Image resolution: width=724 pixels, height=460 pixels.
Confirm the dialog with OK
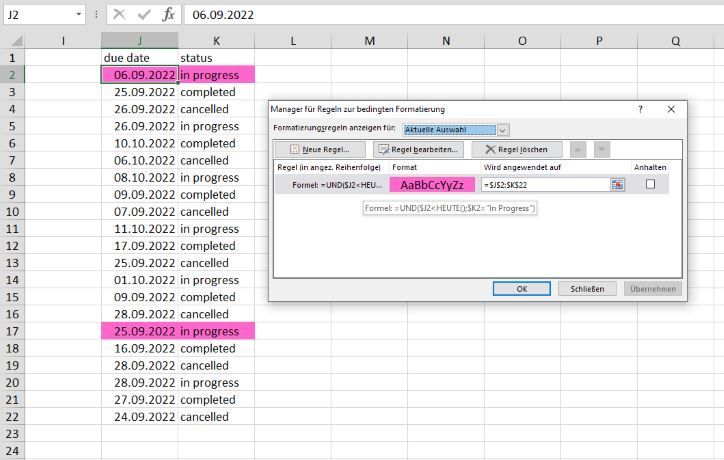coord(522,289)
